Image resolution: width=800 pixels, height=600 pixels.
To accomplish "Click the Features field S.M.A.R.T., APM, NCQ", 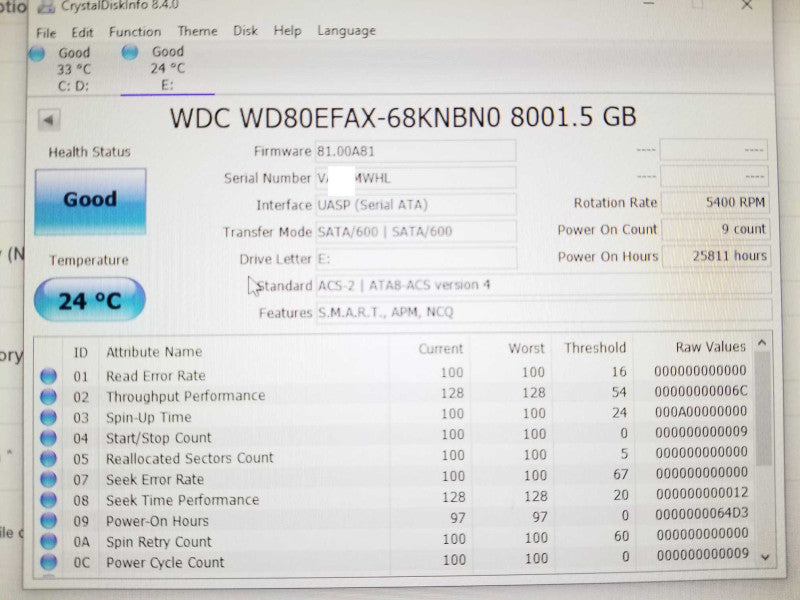I will [544, 312].
